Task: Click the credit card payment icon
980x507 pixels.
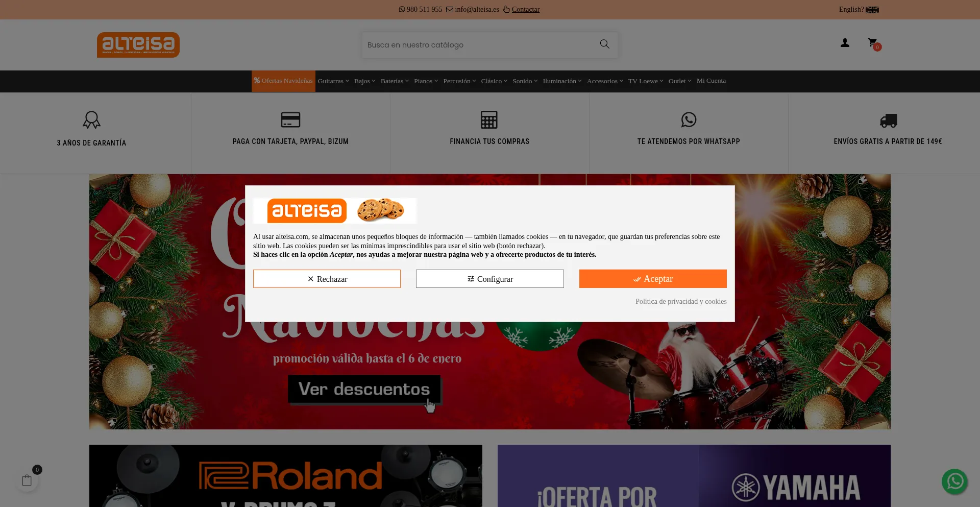Action: (290, 119)
